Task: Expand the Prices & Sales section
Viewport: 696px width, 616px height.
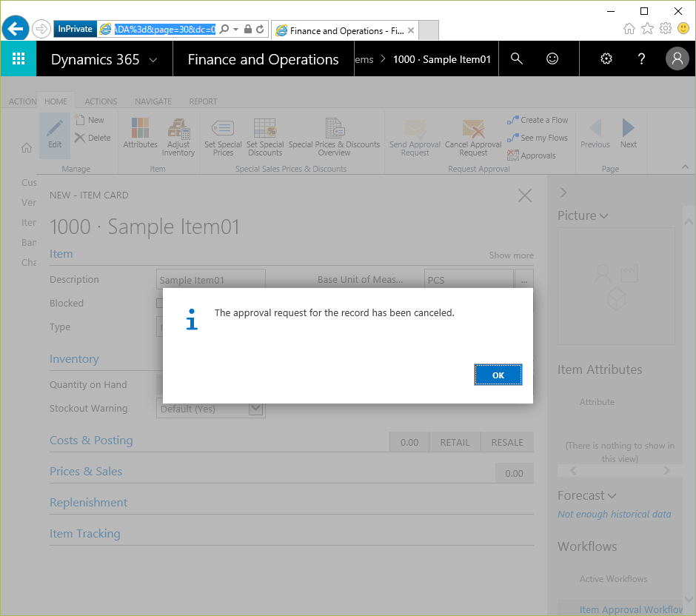Action: pos(86,472)
